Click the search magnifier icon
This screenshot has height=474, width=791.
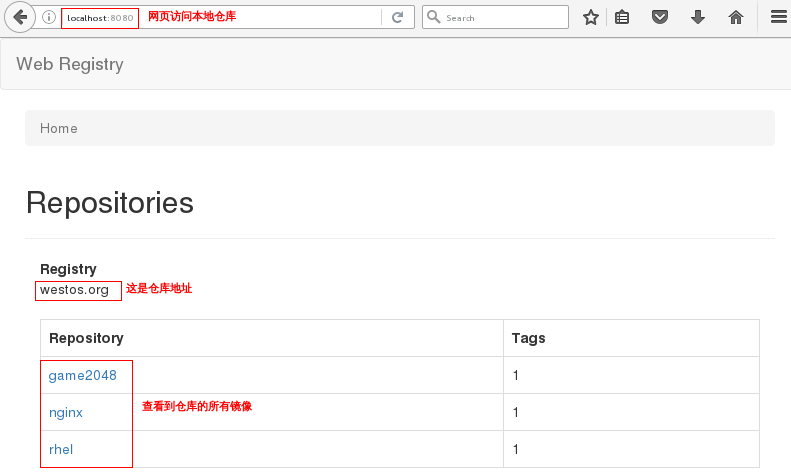pyautogui.click(x=433, y=17)
